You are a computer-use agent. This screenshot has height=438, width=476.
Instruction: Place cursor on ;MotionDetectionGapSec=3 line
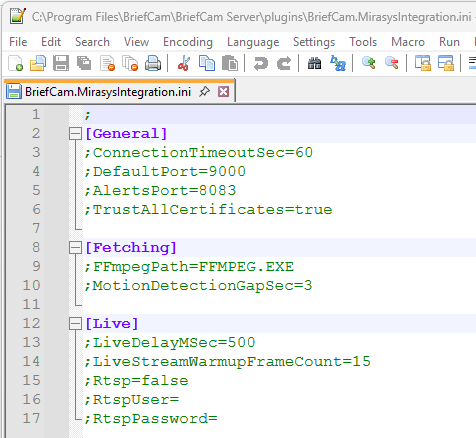pyautogui.click(x=198, y=286)
